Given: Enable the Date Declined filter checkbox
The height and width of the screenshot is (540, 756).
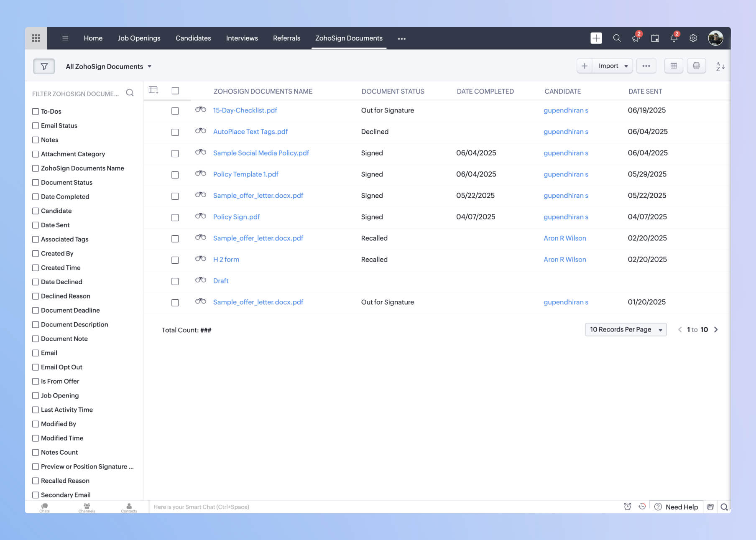Looking at the screenshot, I should click(x=36, y=282).
